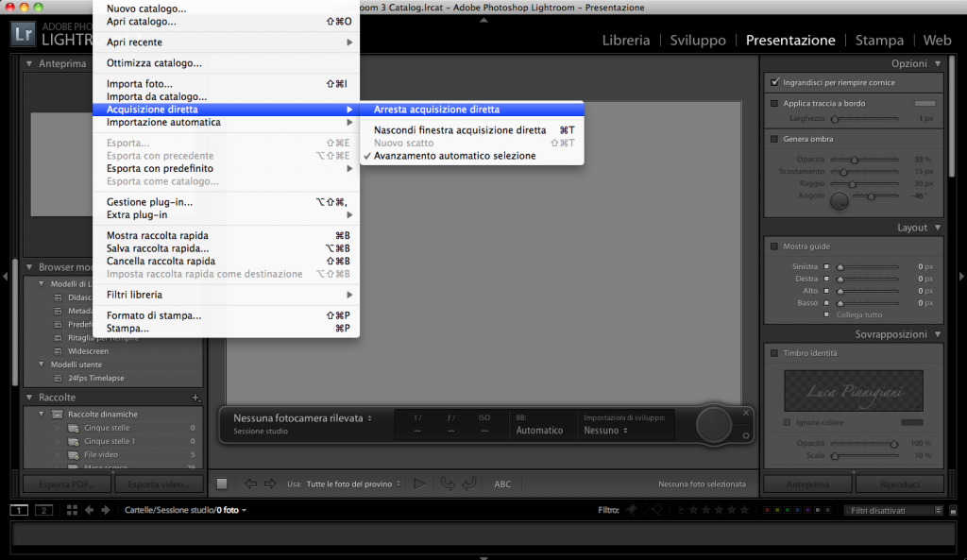This screenshot has width=967, height=560.
Task: Collapse the Opzioni panel
Action: (938, 63)
